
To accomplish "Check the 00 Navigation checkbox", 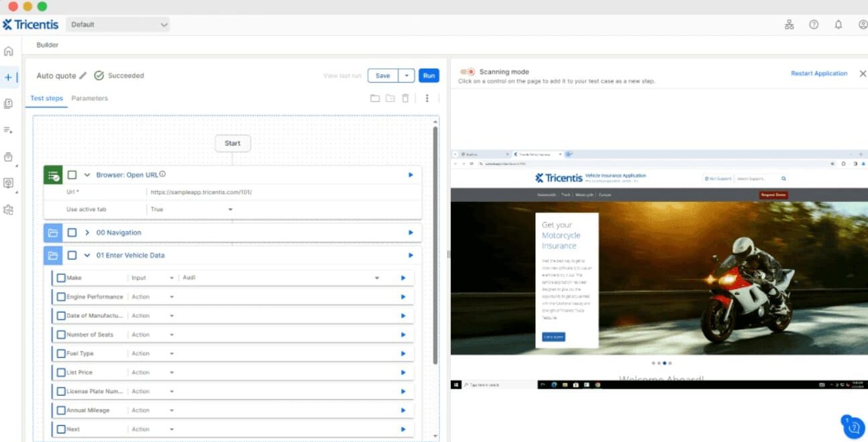I will [x=72, y=233].
